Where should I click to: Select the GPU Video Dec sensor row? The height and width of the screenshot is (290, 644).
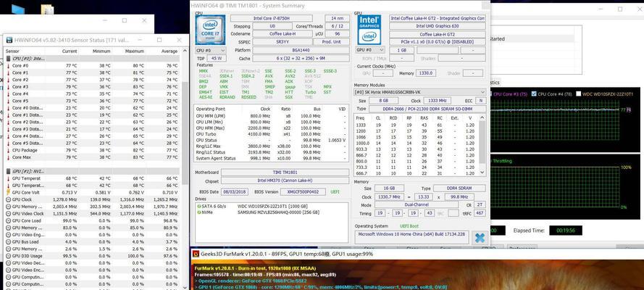coord(92,263)
